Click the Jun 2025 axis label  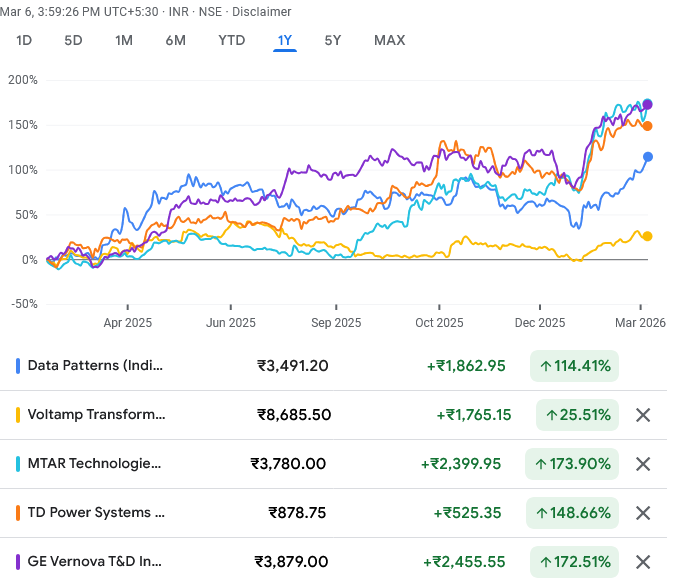pyautogui.click(x=231, y=323)
